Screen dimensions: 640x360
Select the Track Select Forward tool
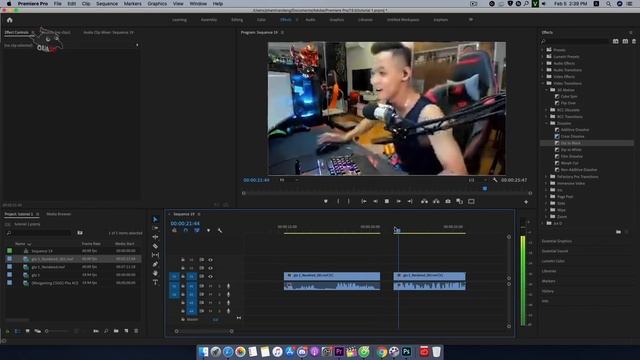[155, 228]
